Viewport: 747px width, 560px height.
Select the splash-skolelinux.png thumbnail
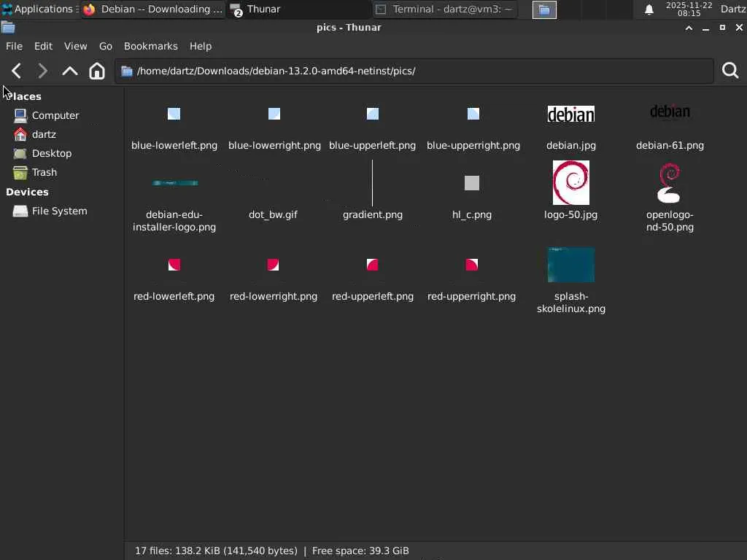570,265
